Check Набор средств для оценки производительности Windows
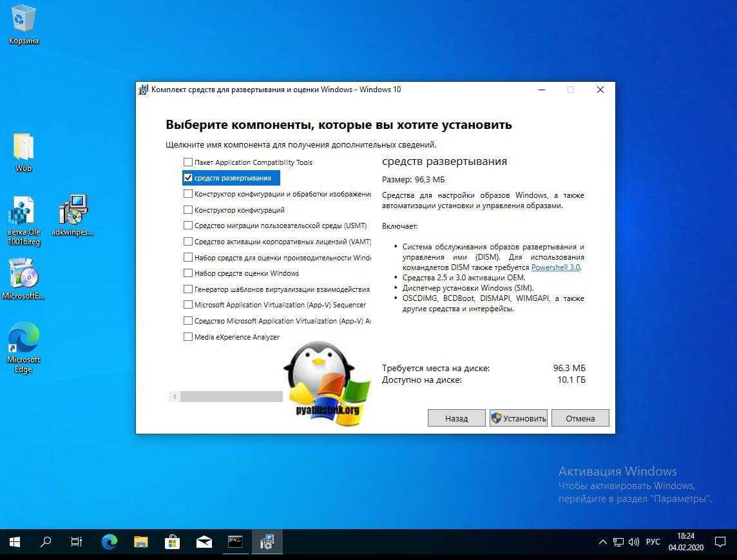 pyautogui.click(x=188, y=257)
